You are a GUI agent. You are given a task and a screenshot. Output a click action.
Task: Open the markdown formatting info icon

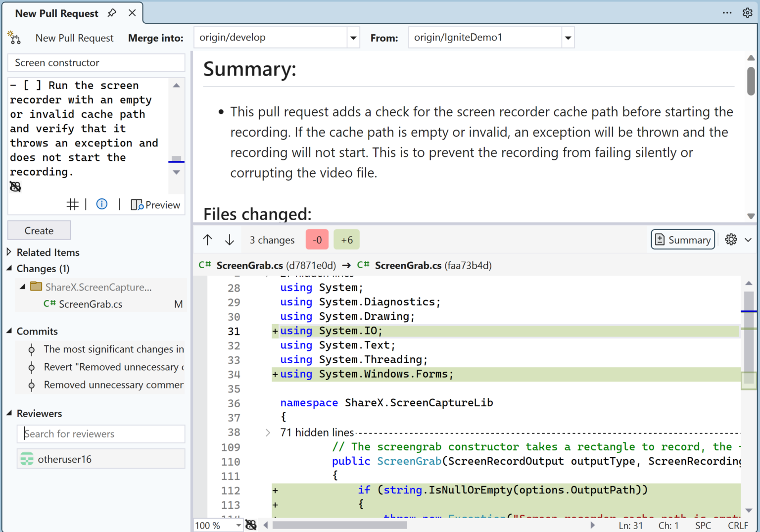[x=101, y=204]
